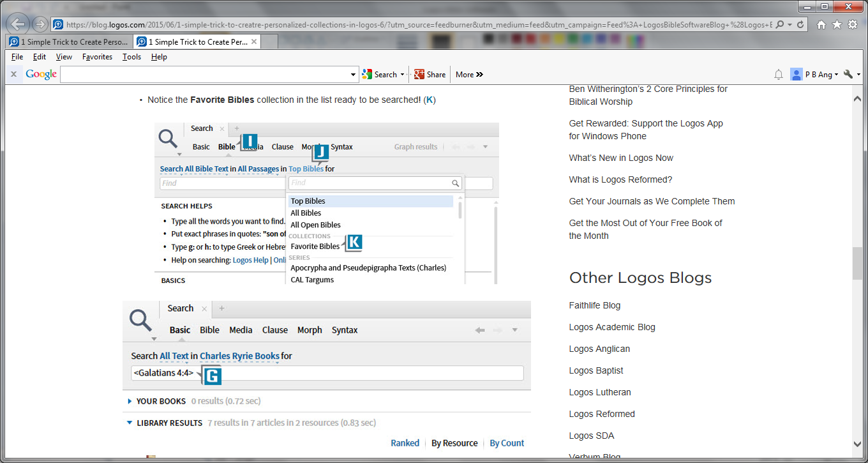Screen dimensions: 868x463
Task: Click the page URL in the address bar
Action: tap(419, 24)
